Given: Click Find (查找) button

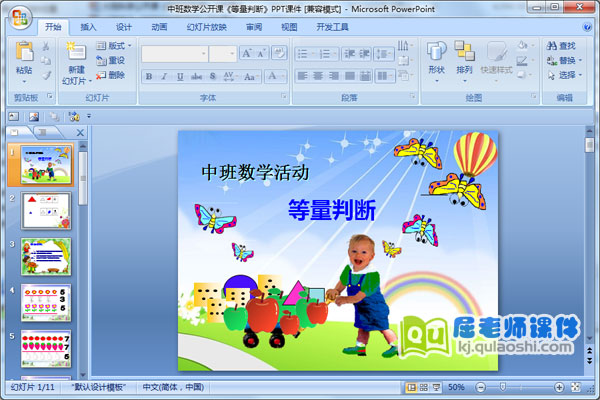Looking at the screenshot, I should (561, 46).
